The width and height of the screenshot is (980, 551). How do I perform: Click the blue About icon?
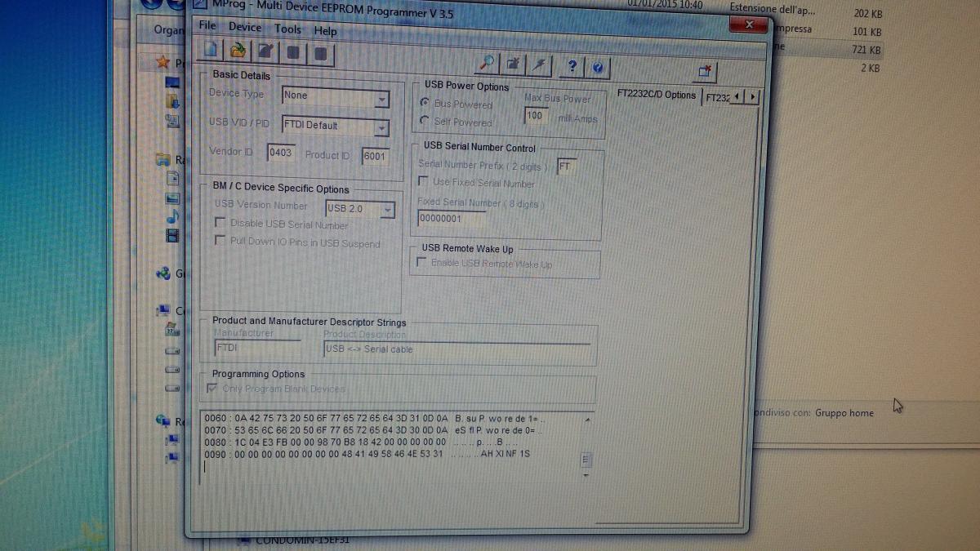[597, 68]
